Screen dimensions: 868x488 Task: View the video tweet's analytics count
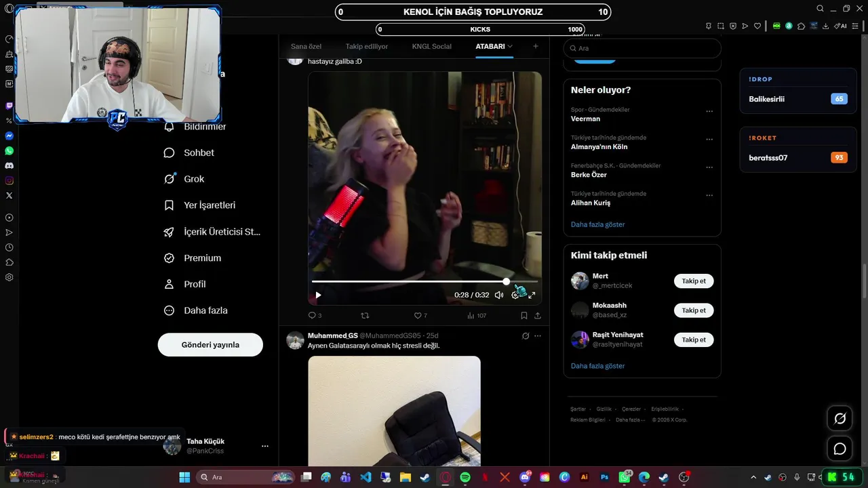coord(477,315)
